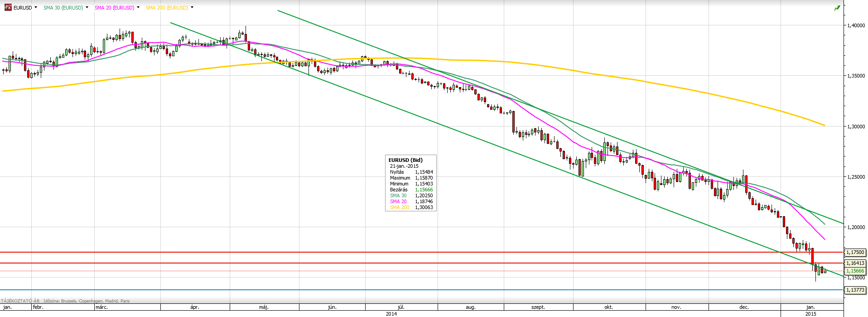
Task: Click the ápr. month label
Action: [195, 307]
